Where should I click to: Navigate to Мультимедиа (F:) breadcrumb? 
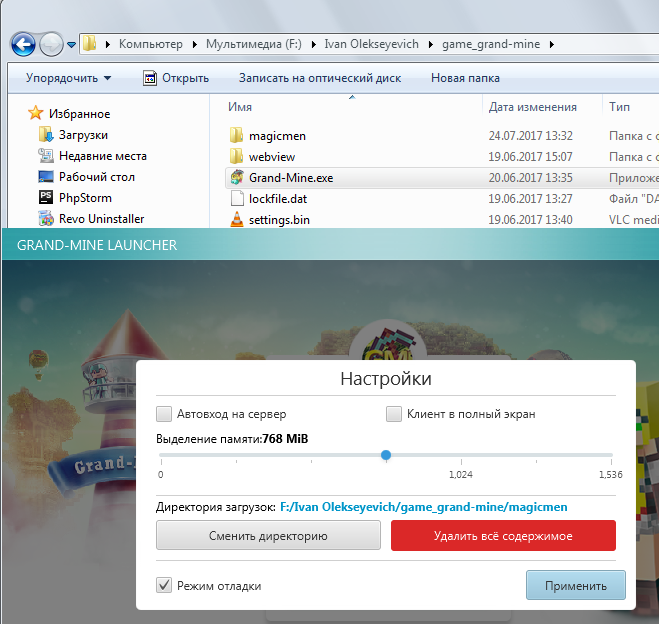[x=253, y=44]
